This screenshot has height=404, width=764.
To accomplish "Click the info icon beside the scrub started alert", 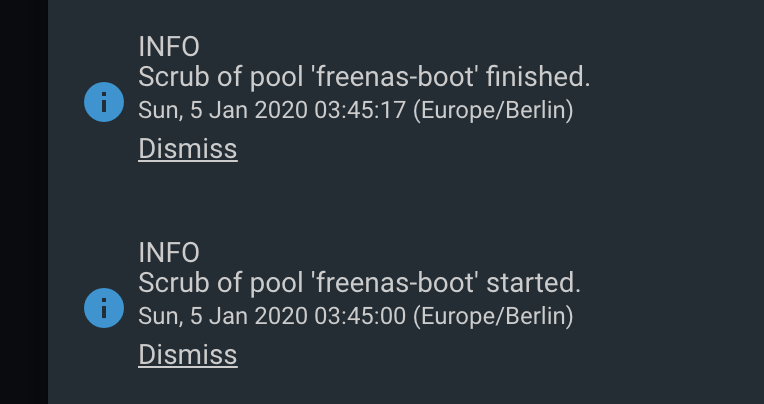I will [104, 308].
